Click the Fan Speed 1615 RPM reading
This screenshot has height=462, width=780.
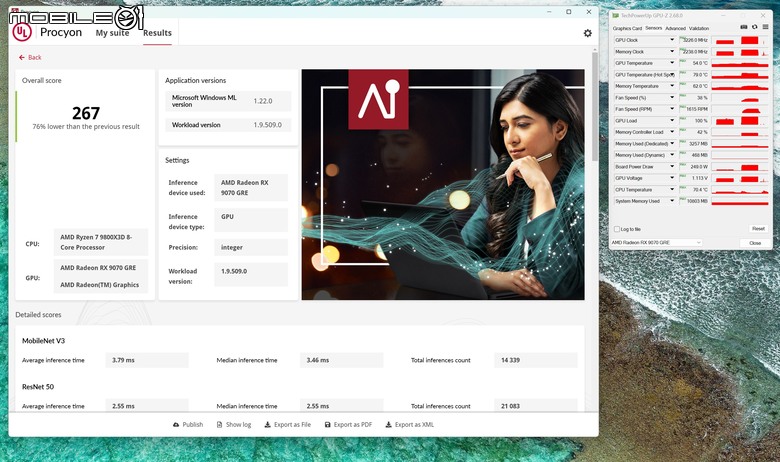(x=694, y=109)
